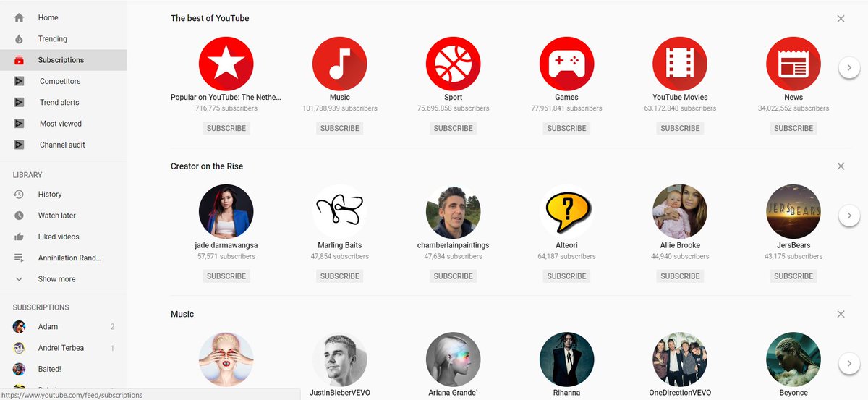Open chamberlainpaintings profile thumbnail
This screenshot has width=868, height=400.
(x=454, y=212)
